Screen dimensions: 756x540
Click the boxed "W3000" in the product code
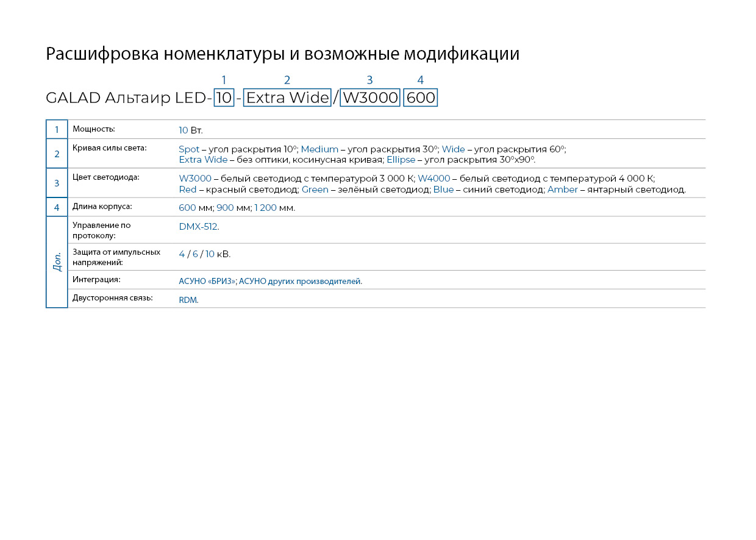coord(370,98)
